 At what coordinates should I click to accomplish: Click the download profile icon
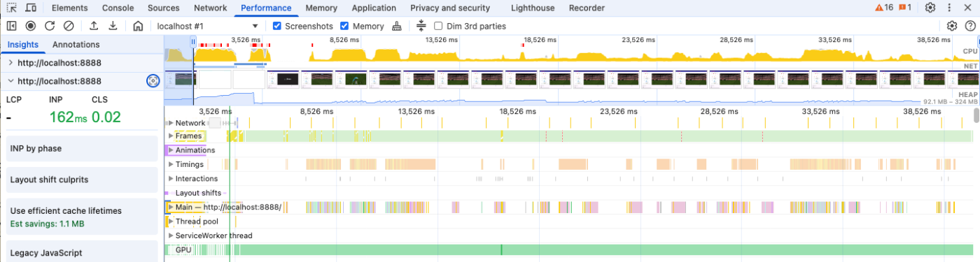[113, 26]
